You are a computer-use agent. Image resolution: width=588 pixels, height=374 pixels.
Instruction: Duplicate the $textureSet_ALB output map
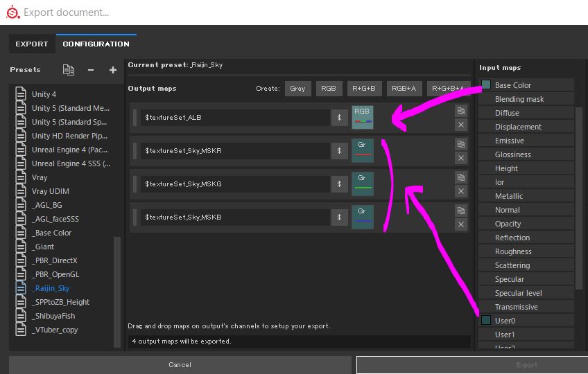point(460,111)
